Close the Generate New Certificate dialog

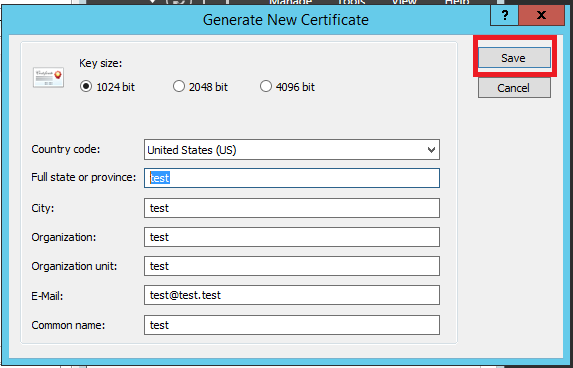click(x=541, y=15)
